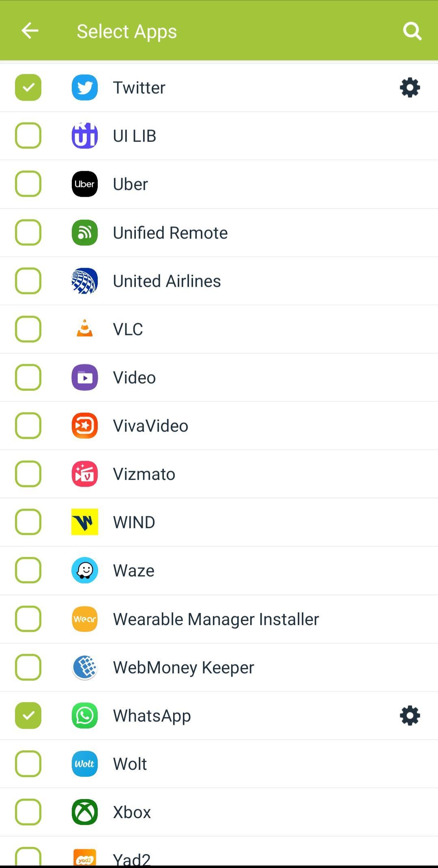Tap the United Airlines globe icon
438x868 pixels.
click(x=85, y=281)
